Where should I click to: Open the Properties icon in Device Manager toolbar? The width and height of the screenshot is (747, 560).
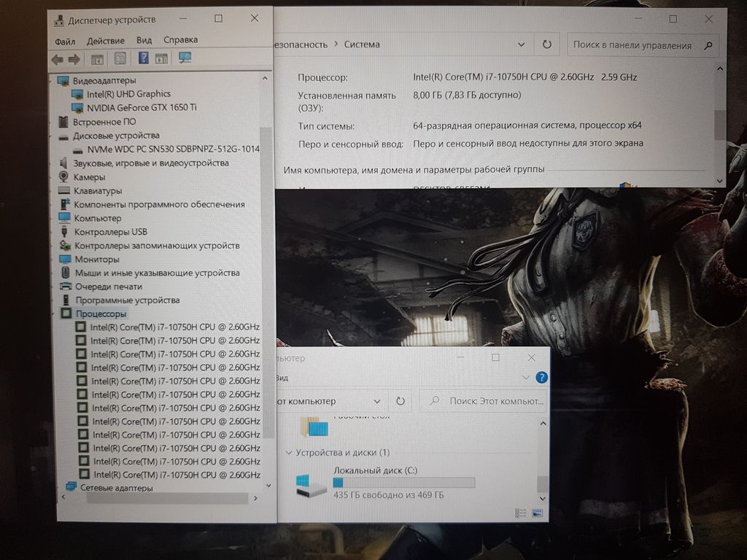(x=120, y=58)
